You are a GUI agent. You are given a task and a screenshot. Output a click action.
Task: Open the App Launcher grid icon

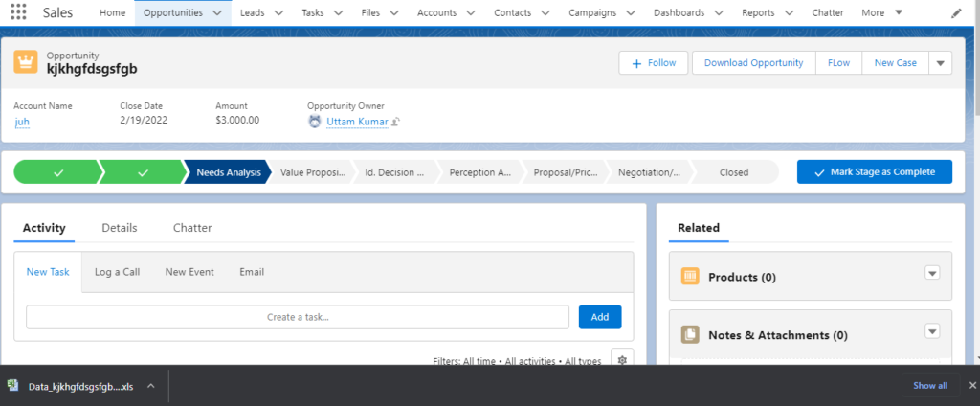pyautogui.click(x=19, y=12)
